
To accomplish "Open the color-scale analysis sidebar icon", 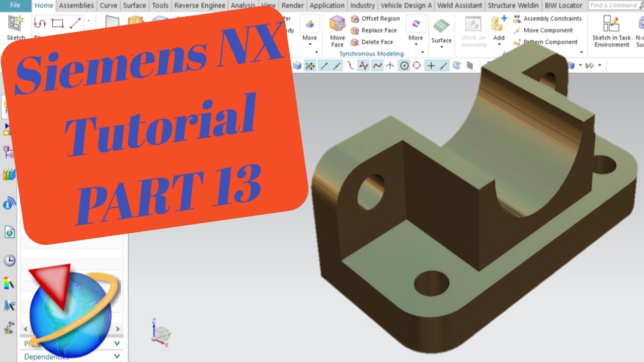I will coord(9,283).
